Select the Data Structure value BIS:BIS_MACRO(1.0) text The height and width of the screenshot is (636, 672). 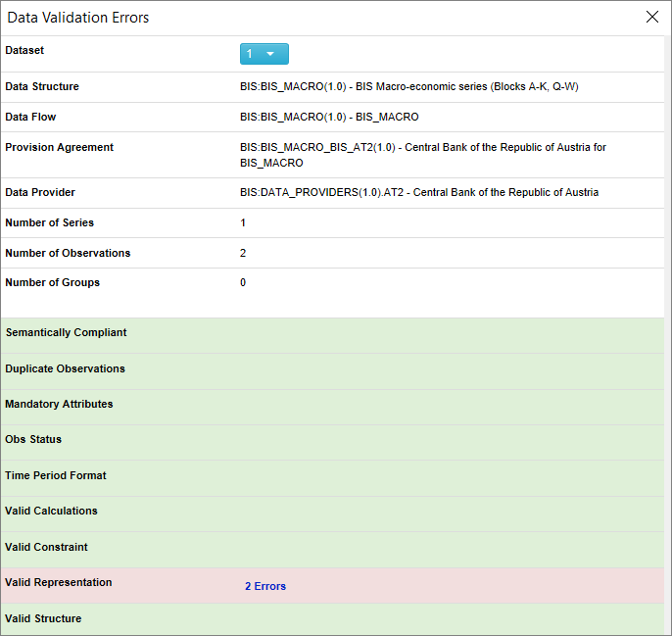pos(409,86)
